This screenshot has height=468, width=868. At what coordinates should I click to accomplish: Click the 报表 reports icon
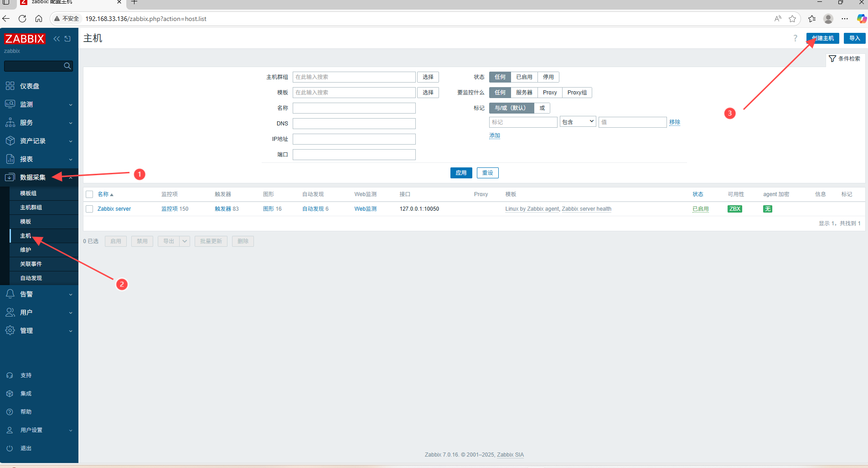[x=10, y=159]
